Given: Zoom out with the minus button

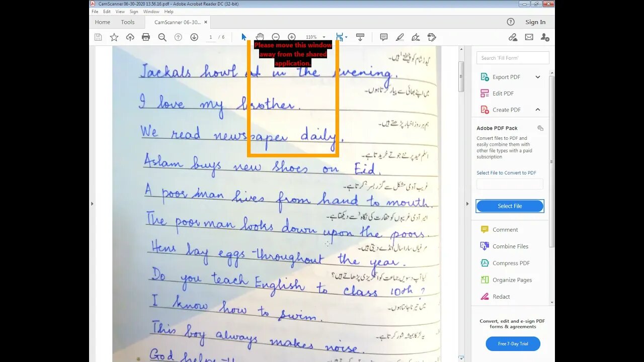Looking at the screenshot, I should pos(276,37).
